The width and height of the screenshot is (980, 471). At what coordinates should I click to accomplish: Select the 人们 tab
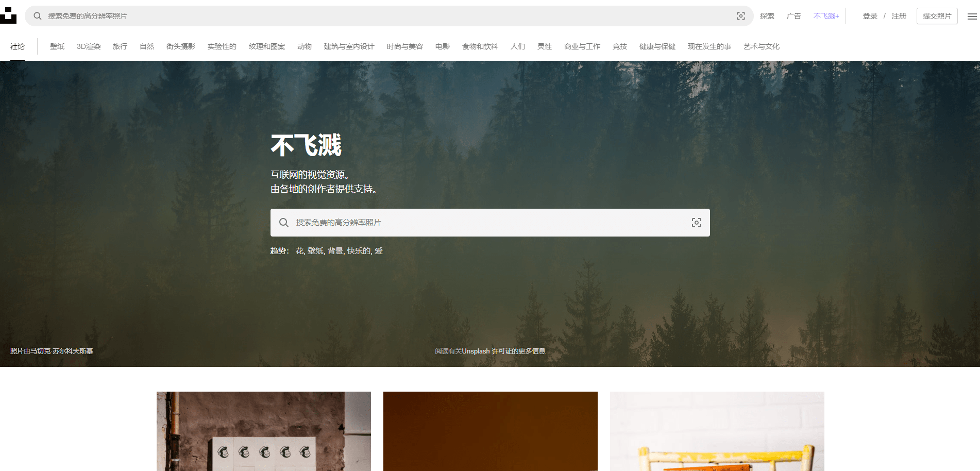(518, 46)
